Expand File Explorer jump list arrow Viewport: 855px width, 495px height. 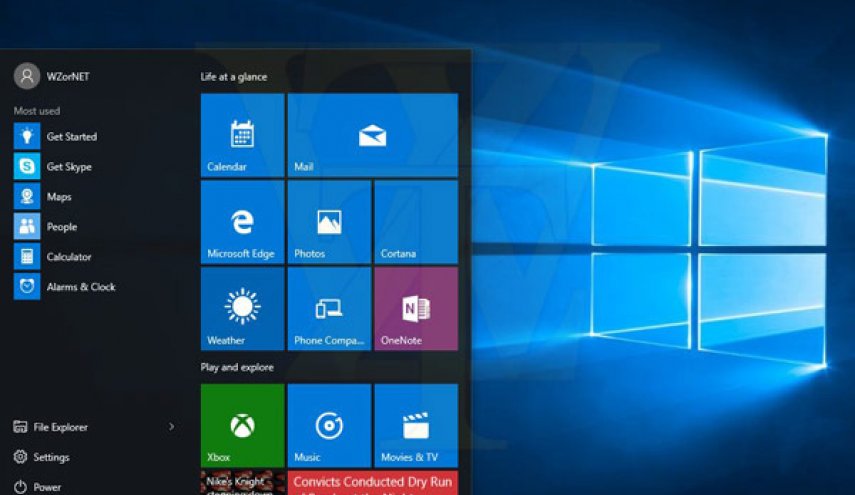pos(171,426)
